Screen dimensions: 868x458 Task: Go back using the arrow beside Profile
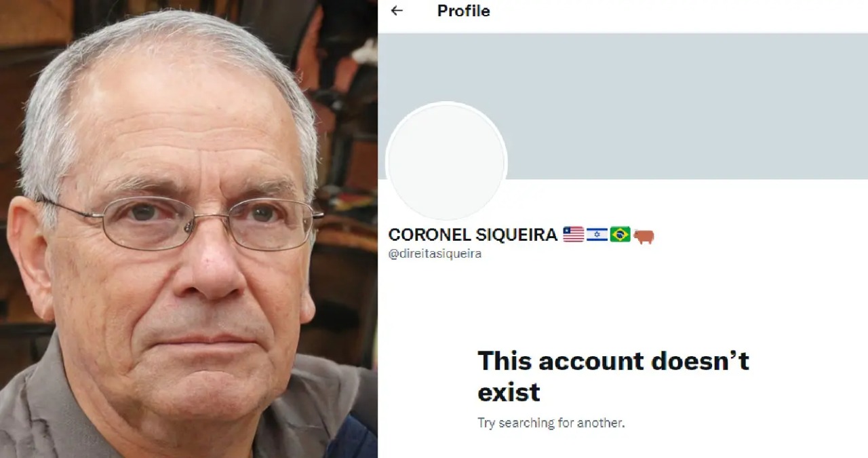[x=397, y=11]
